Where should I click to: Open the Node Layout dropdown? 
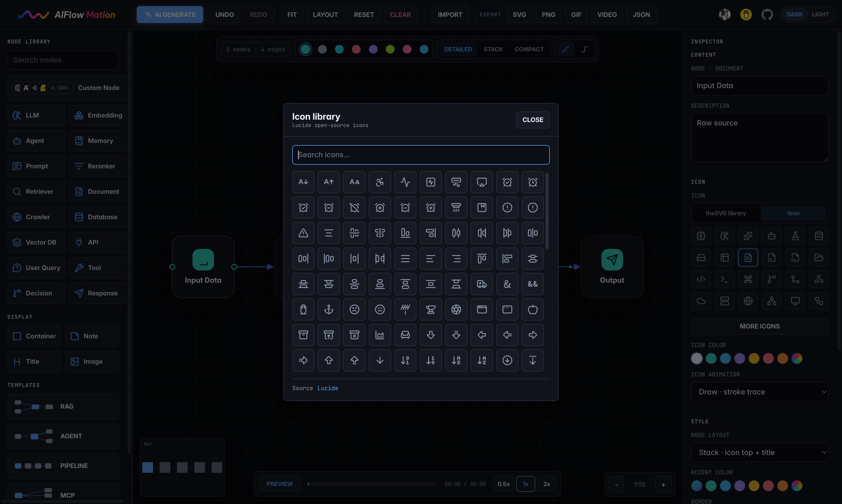click(x=759, y=452)
